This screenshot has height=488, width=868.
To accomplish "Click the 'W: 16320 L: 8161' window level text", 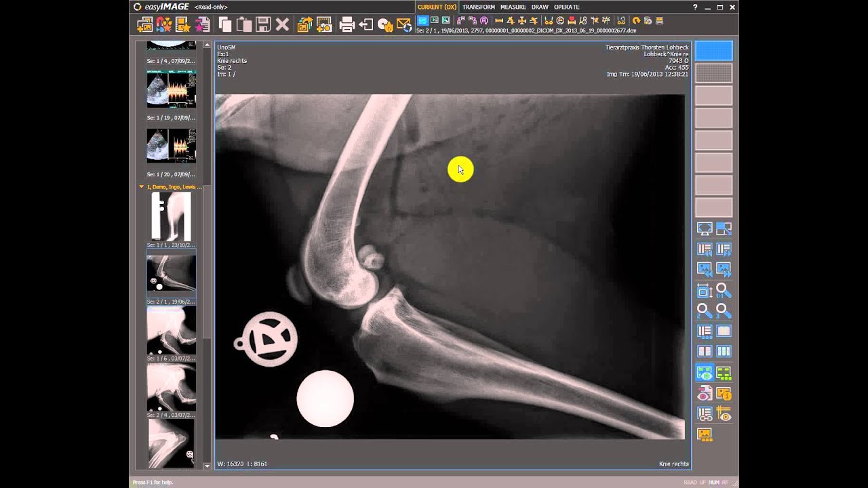I will coord(242,464).
